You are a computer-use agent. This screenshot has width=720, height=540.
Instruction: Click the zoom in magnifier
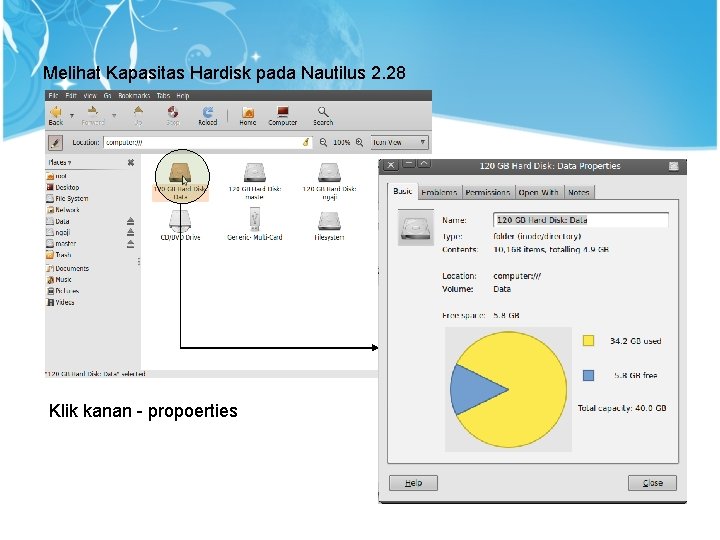(360, 142)
